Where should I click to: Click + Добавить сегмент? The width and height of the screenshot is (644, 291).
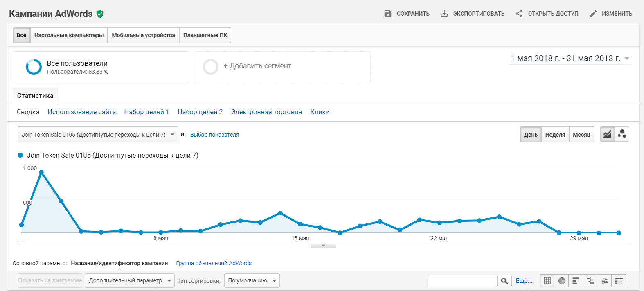(x=257, y=66)
